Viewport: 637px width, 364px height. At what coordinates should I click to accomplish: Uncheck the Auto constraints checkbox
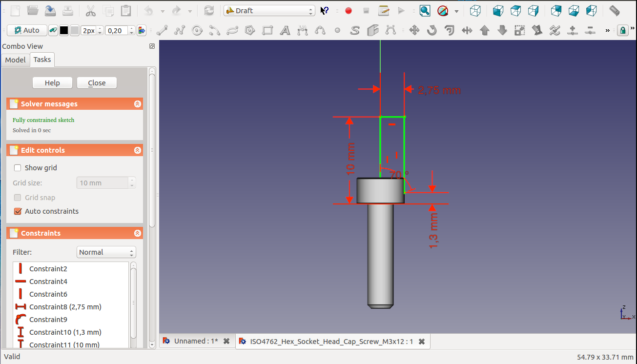pos(18,211)
